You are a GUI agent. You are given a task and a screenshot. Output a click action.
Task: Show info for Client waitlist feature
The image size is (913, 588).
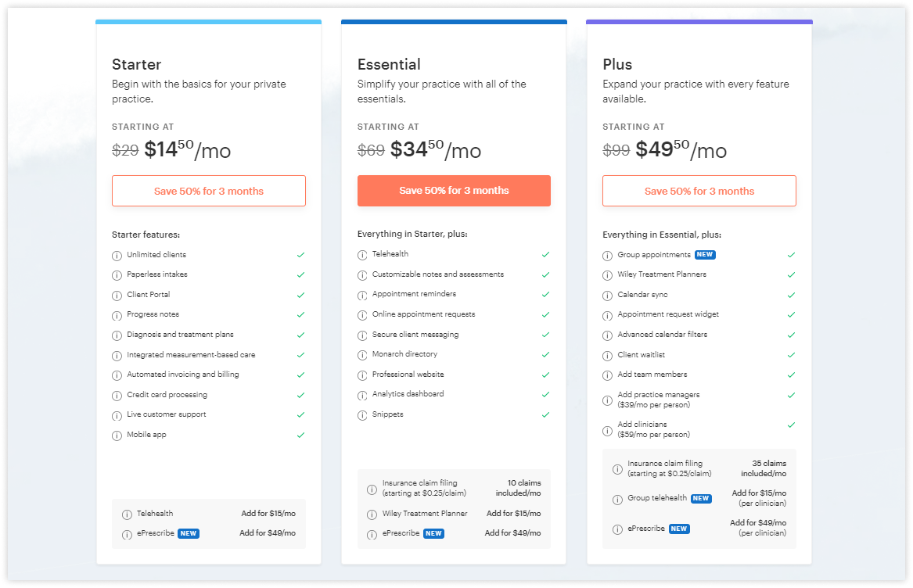pos(607,356)
